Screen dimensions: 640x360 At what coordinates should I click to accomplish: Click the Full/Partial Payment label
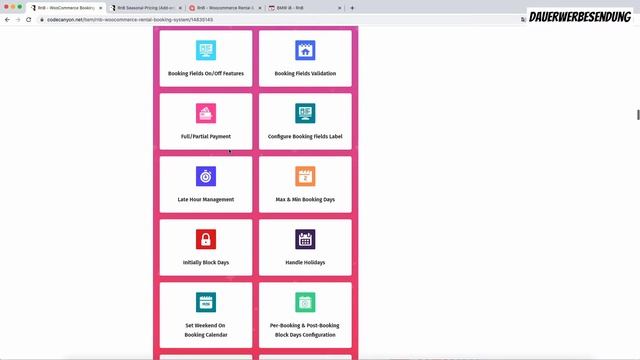pyautogui.click(x=206, y=136)
